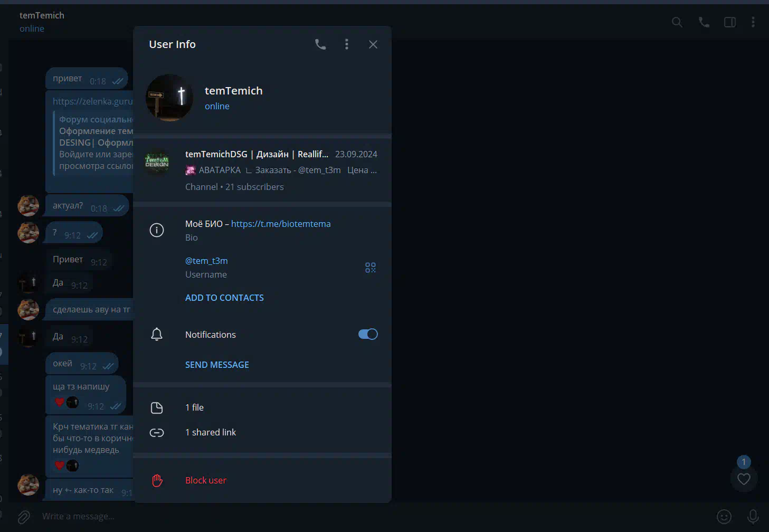Click the file icon in shared media
This screenshot has width=769, height=532.
pos(157,407)
